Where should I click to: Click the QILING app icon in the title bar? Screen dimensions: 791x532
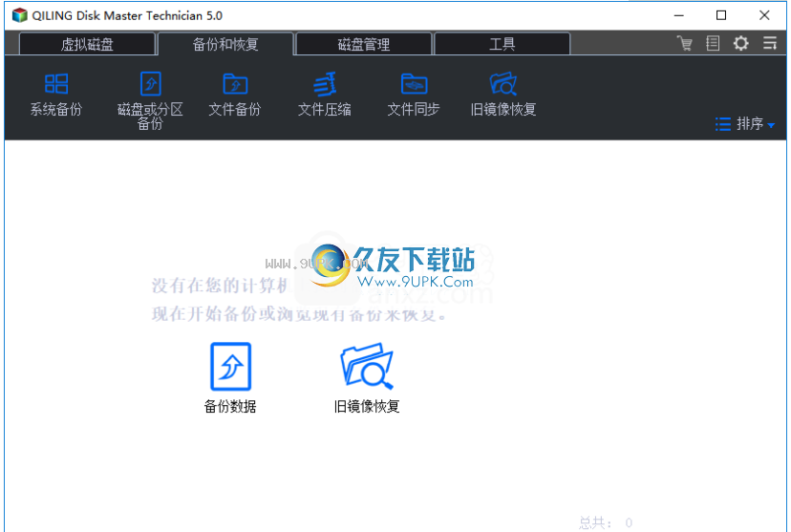[19, 15]
